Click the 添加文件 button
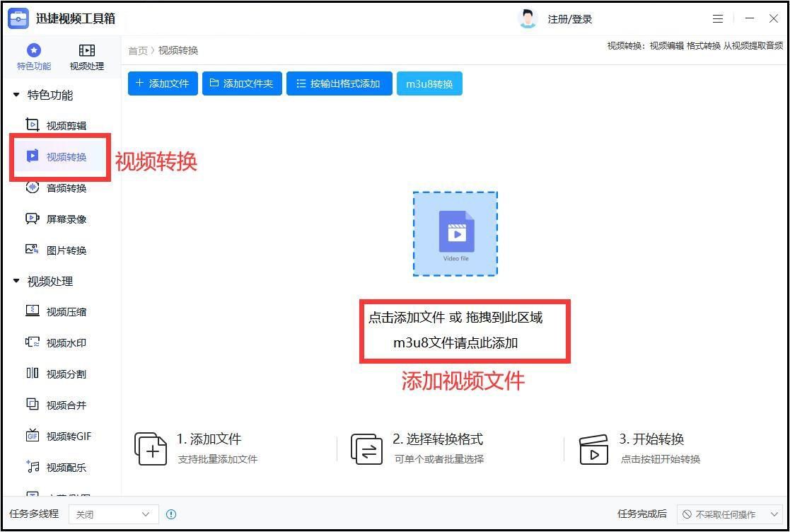This screenshot has height=532, width=790. (162, 83)
